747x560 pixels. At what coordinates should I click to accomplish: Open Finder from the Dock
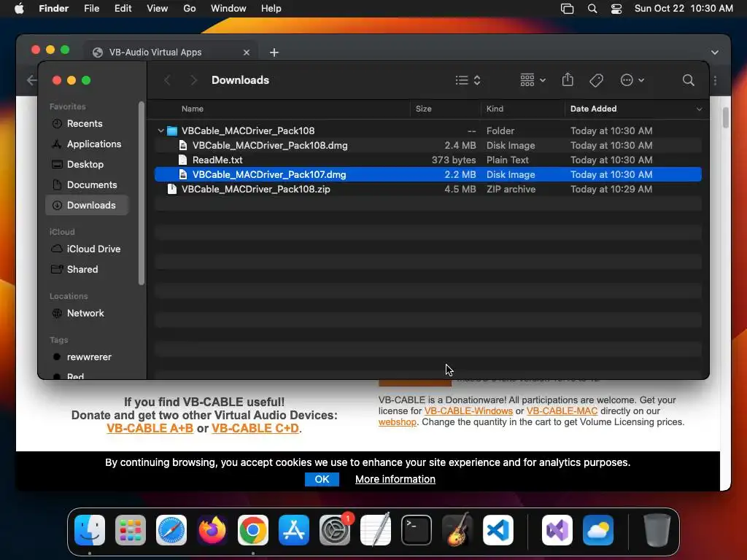(90, 530)
